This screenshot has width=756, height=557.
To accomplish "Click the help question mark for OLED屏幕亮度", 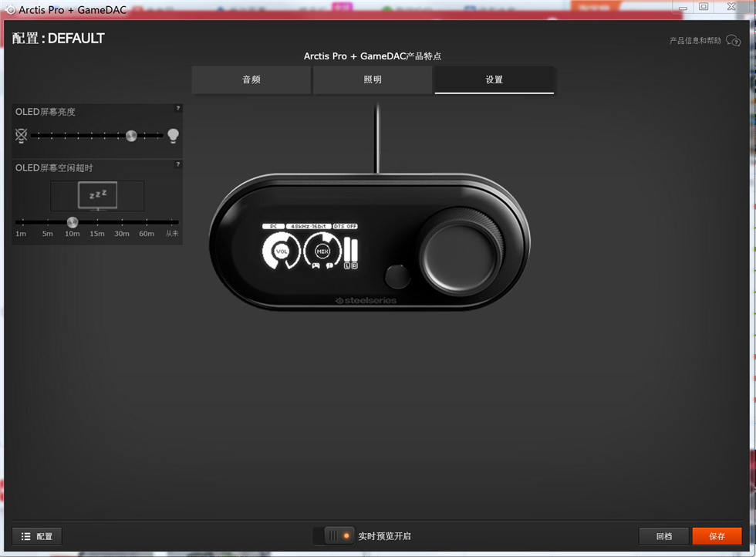I will tap(178, 108).
